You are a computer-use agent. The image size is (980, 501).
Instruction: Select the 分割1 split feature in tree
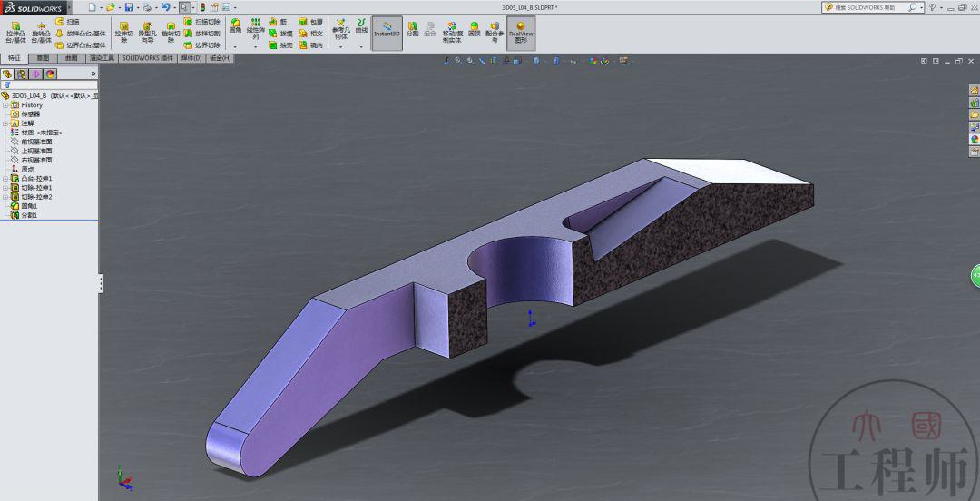[x=24, y=214]
